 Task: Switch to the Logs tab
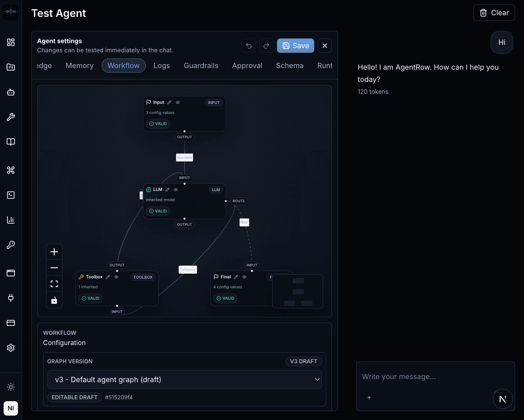coord(162,66)
